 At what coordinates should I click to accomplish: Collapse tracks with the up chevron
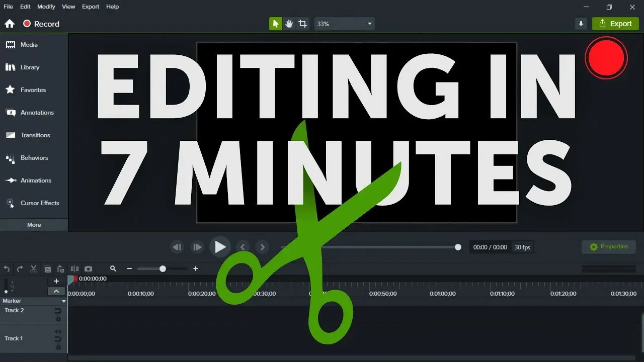tap(56, 291)
